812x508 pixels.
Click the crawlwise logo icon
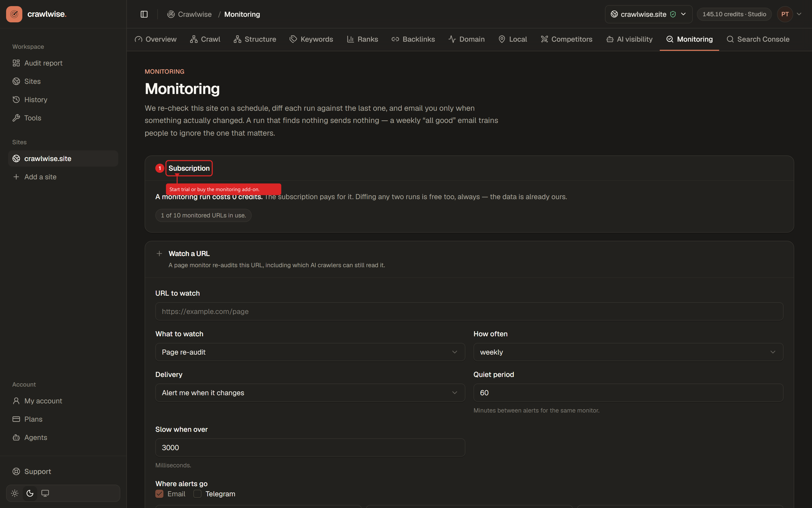14,14
